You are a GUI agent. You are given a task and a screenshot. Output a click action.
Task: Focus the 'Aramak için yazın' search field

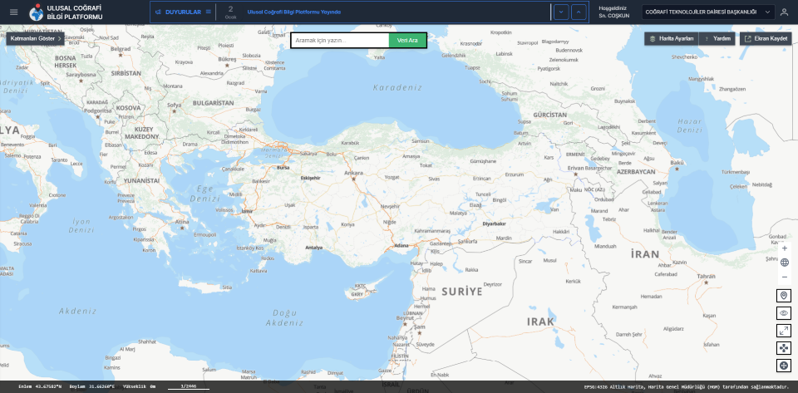click(x=340, y=40)
